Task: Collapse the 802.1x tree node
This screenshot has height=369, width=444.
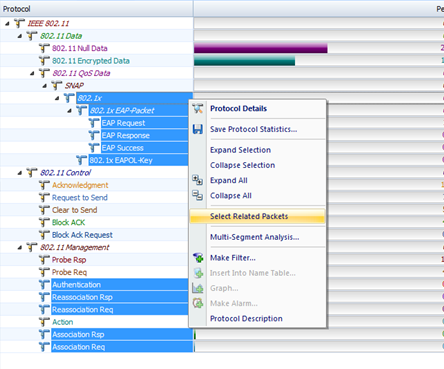Action: click(x=57, y=98)
